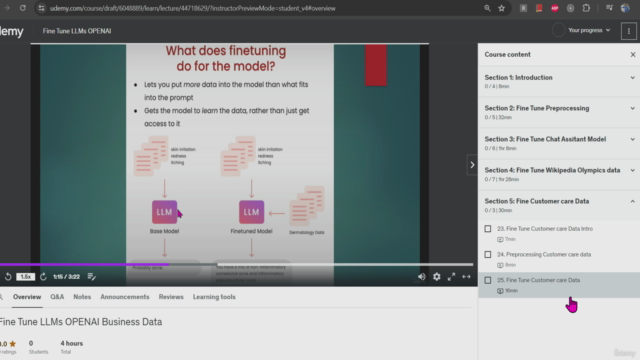Check lecture 24 Preprocessing Customer care data
This screenshot has height=360, width=640.
click(488, 254)
